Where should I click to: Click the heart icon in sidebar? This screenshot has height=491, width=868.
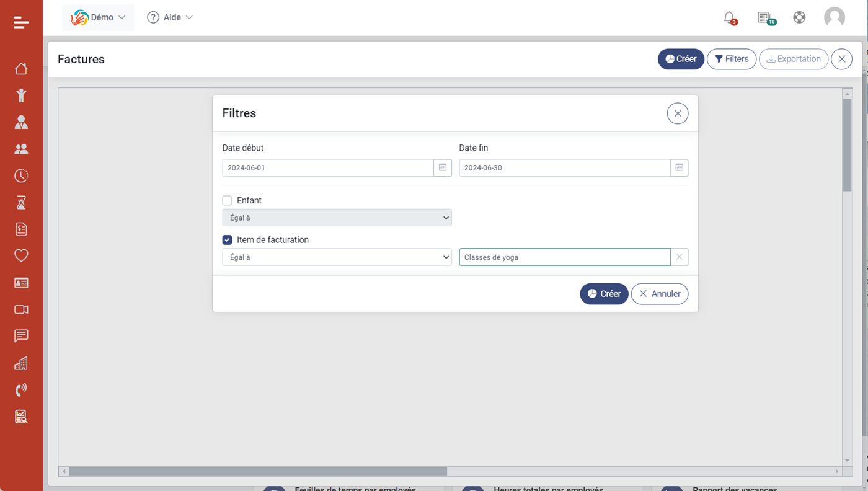coord(21,255)
